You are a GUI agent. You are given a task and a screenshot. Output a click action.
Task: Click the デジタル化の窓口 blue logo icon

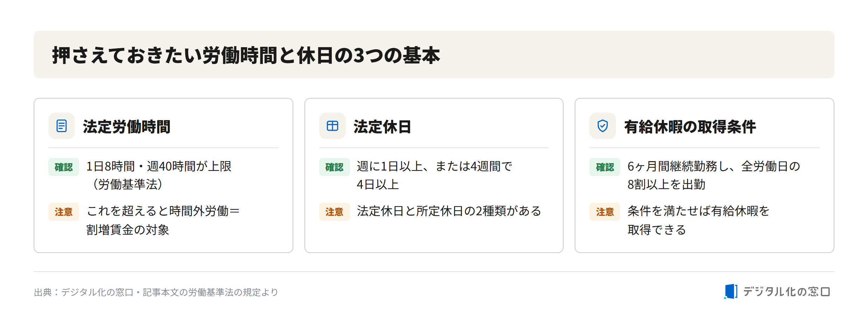tap(730, 291)
